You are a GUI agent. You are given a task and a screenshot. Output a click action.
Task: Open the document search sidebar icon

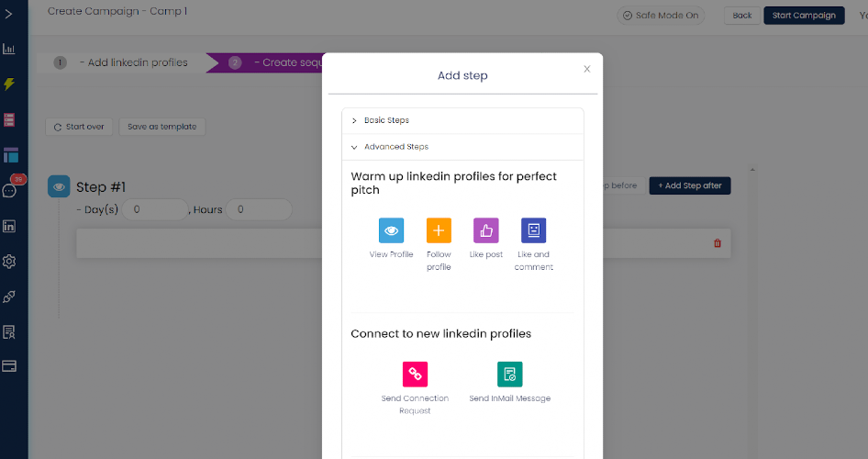9,332
